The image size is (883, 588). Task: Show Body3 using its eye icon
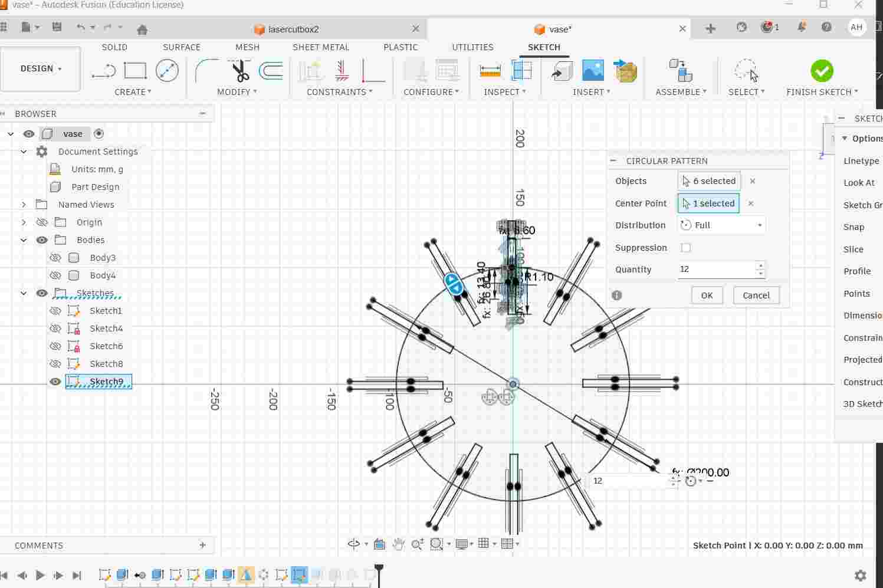pyautogui.click(x=55, y=258)
